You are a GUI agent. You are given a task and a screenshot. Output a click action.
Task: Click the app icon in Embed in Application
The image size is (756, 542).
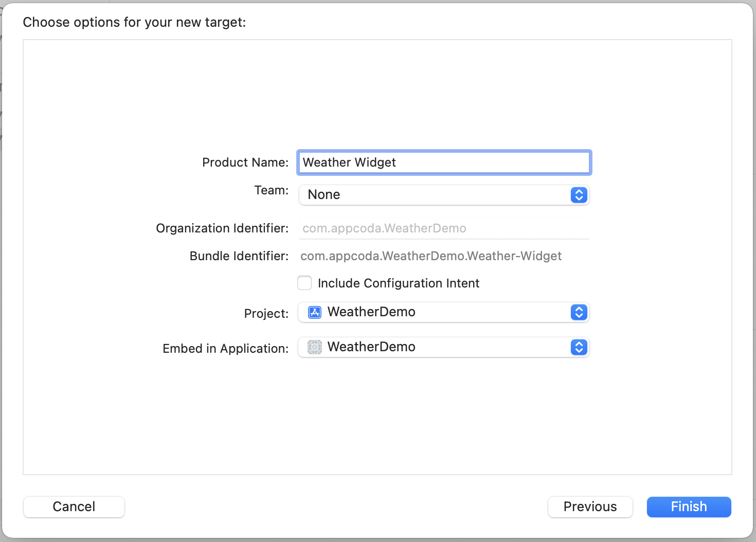(314, 347)
